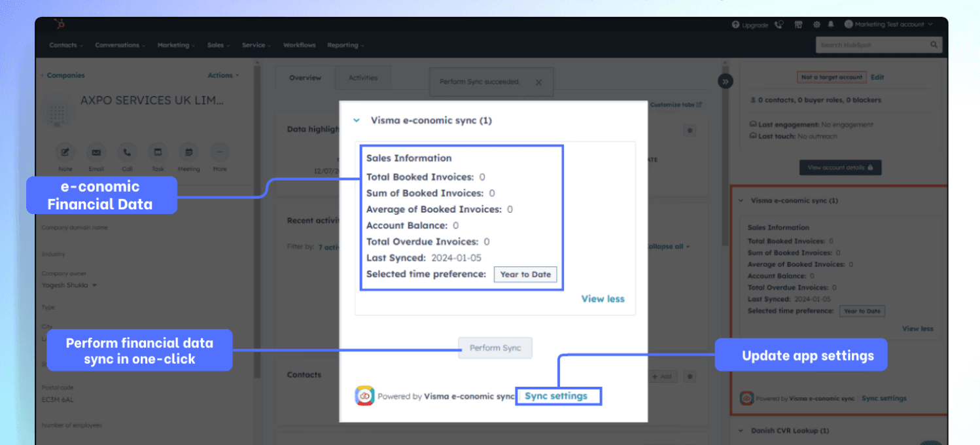Click View less in popup card

[603, 298]
